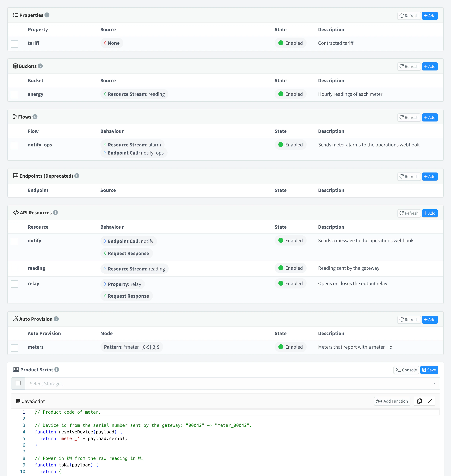Refresh the Auto Provision section
Image resolution: width=451 pixels, height=476 pixels.
(409, 320)
